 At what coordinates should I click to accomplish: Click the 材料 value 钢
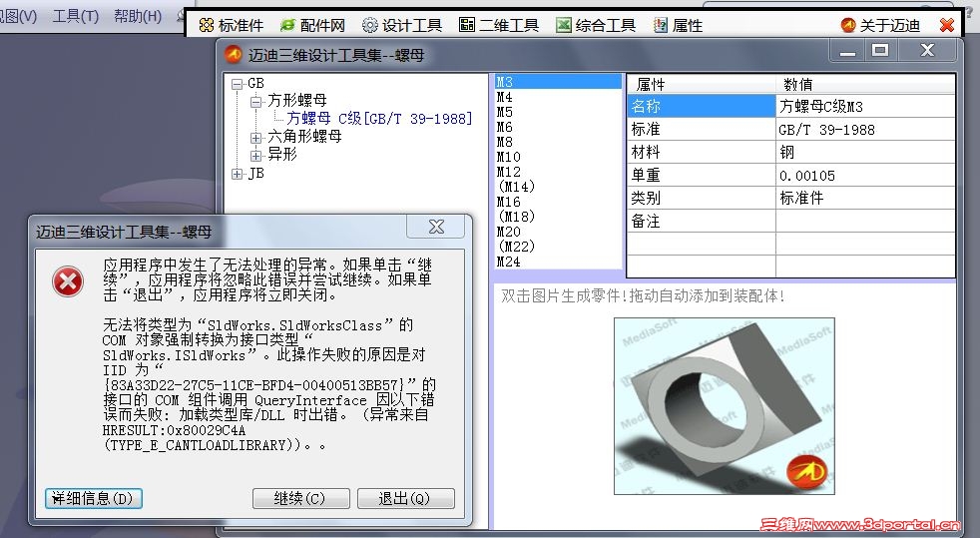click(x=865, y=153)
